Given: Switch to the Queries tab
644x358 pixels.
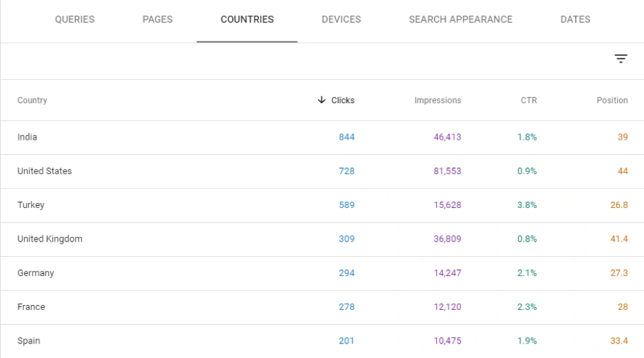Looking at the screenshot, I should click(74, 19).
